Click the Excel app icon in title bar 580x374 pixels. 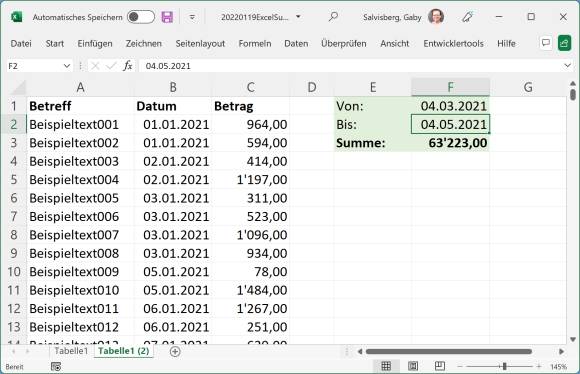(x=16, y=17)
